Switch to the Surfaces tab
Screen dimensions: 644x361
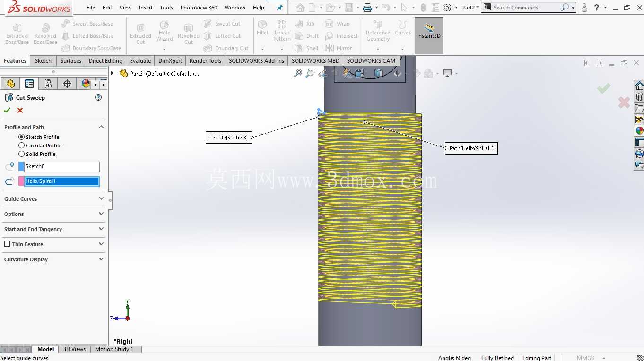tap(71, 60)
